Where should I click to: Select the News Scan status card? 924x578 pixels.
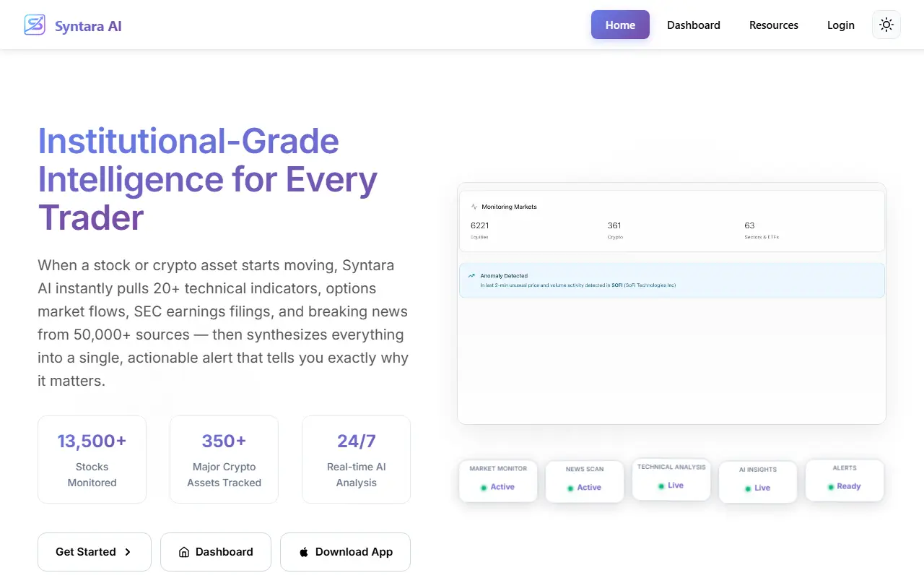(x=585, y=481)
